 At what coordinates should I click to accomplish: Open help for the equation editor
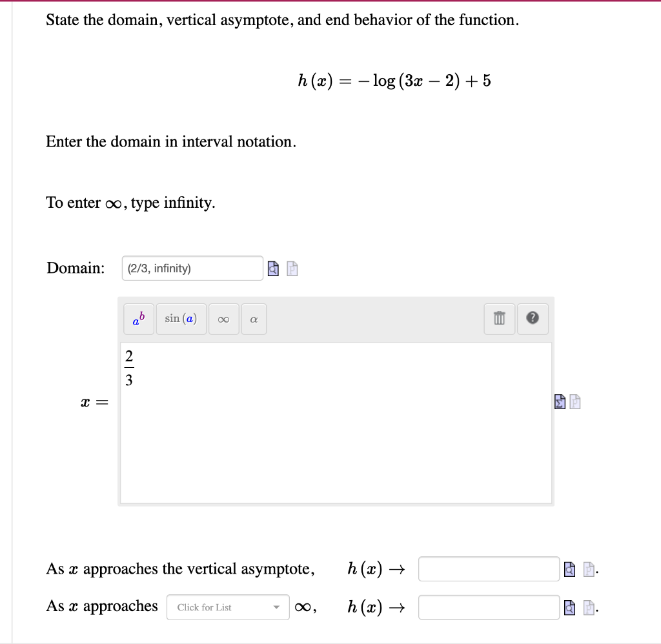pyautogui.click(x=532, y=318)
